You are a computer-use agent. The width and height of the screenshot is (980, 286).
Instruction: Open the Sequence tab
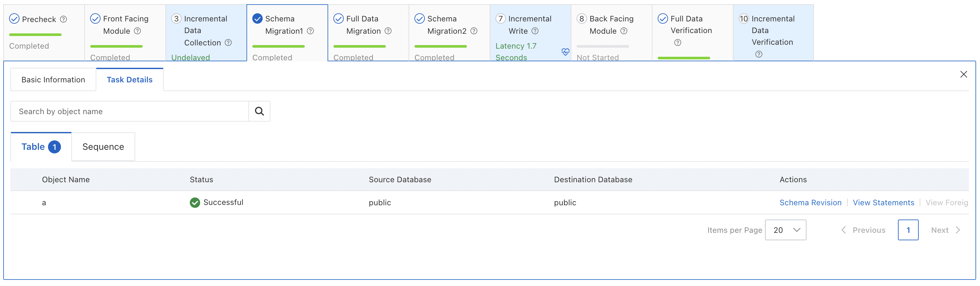coord(103,147)
